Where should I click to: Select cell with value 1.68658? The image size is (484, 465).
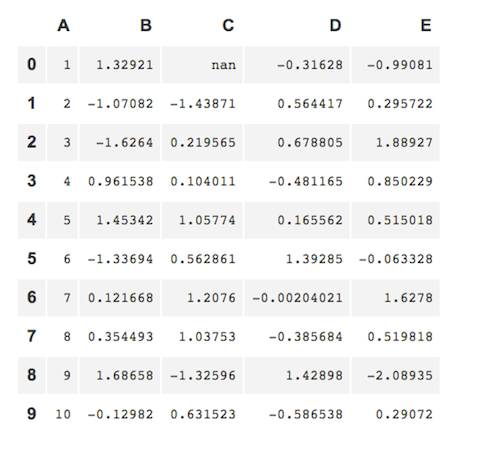(x=120, y=375)
